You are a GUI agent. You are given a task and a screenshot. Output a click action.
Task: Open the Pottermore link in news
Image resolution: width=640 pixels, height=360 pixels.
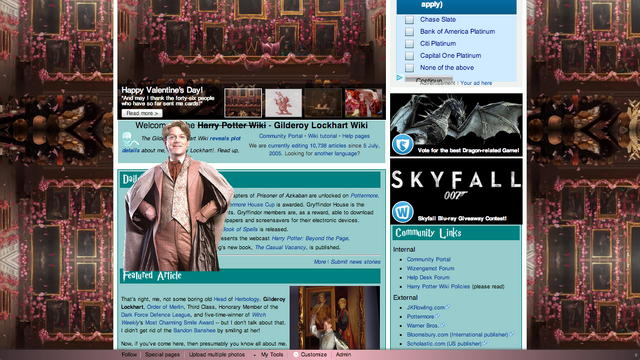point(364,196)
